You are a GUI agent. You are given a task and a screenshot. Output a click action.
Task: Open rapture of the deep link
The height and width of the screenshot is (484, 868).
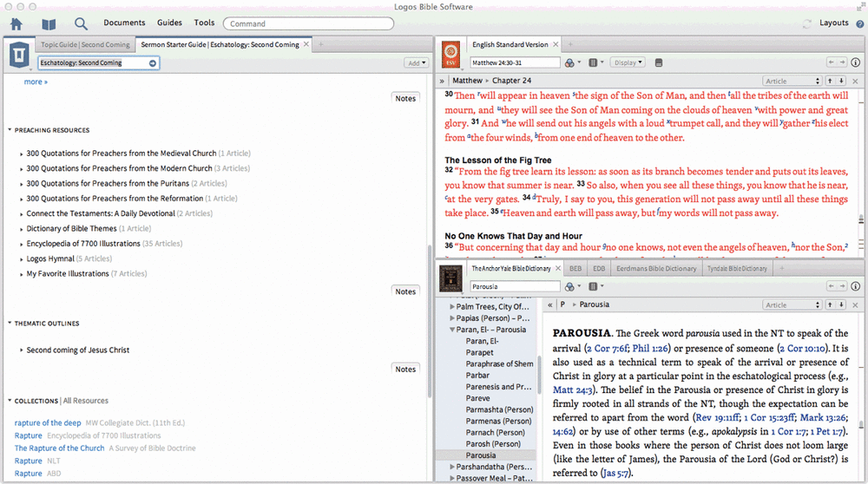(x=48, y=423)
